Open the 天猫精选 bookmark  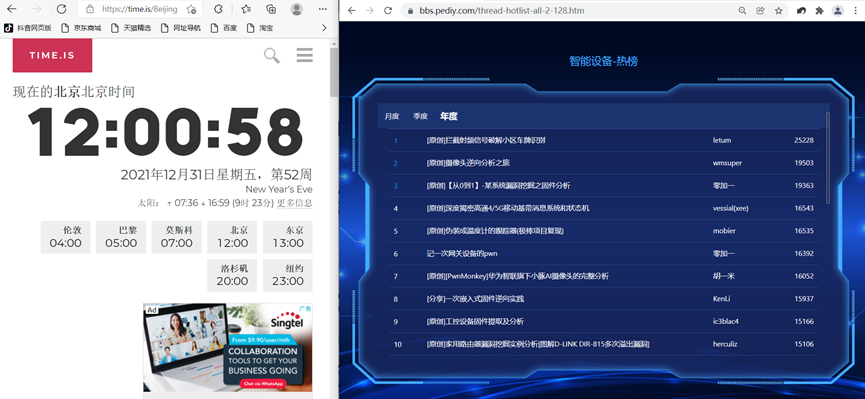pos(131,28)
